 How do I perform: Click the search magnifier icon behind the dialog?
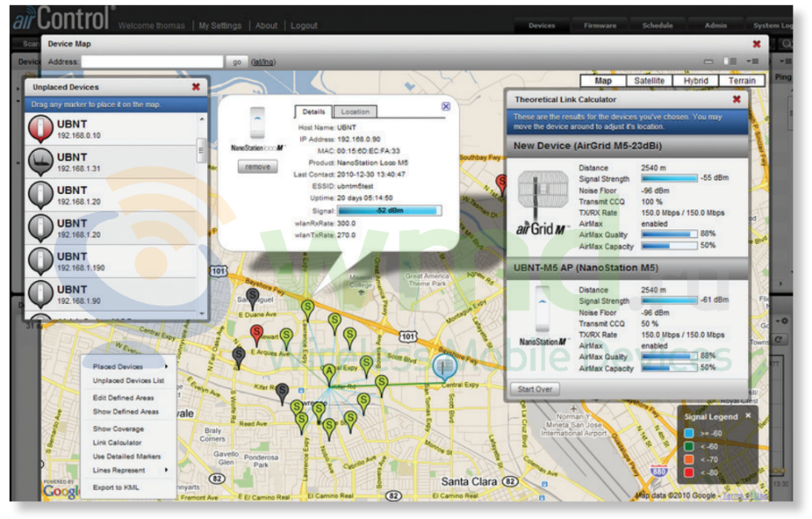(787, 44)
